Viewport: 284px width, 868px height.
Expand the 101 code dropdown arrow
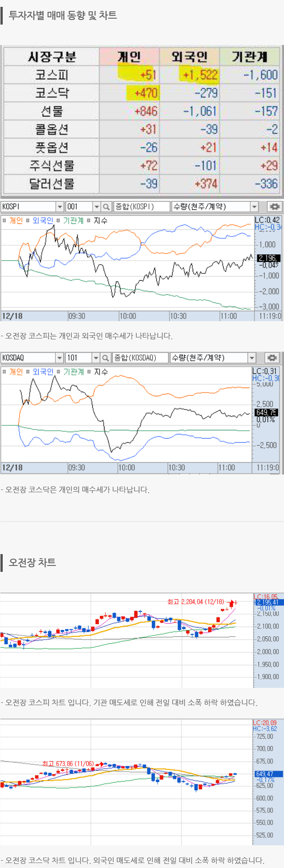(x=95, y=358)
